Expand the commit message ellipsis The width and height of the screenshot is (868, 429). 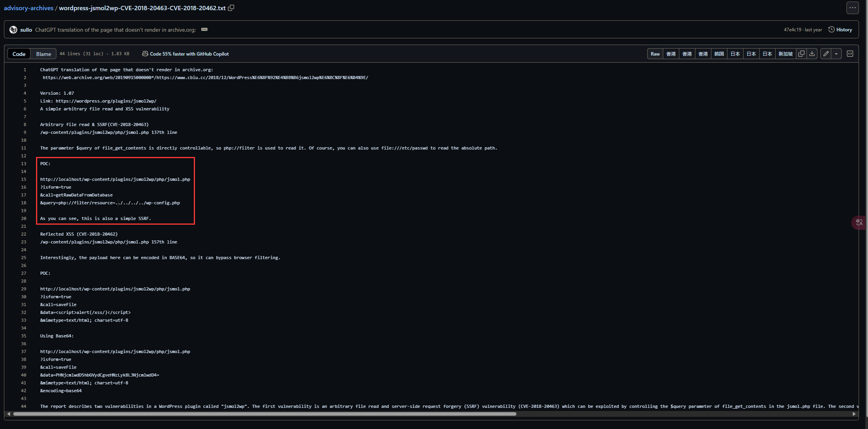pyautogui.click(x=204, y=30)
